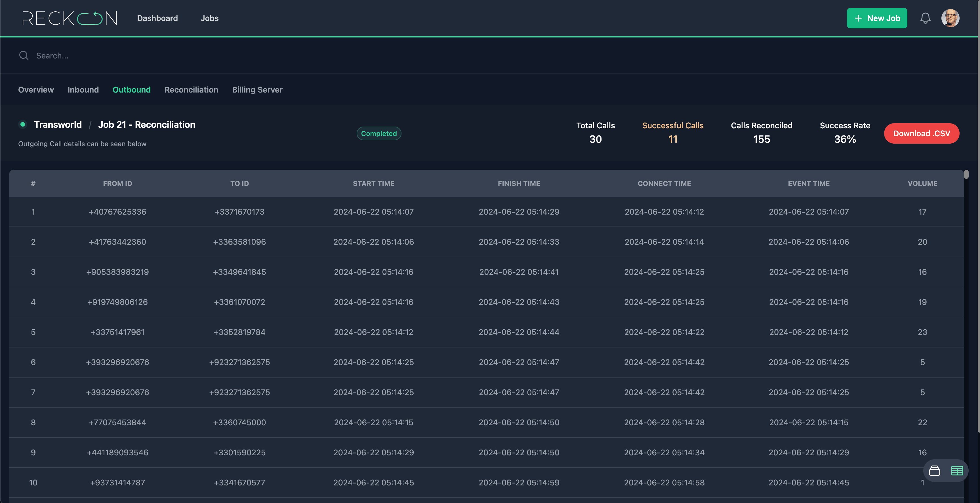Open the Transworld breadcrumb link
Image resolution: width=980 pixels, height=503 pixels.
click(x=58, y=124)
